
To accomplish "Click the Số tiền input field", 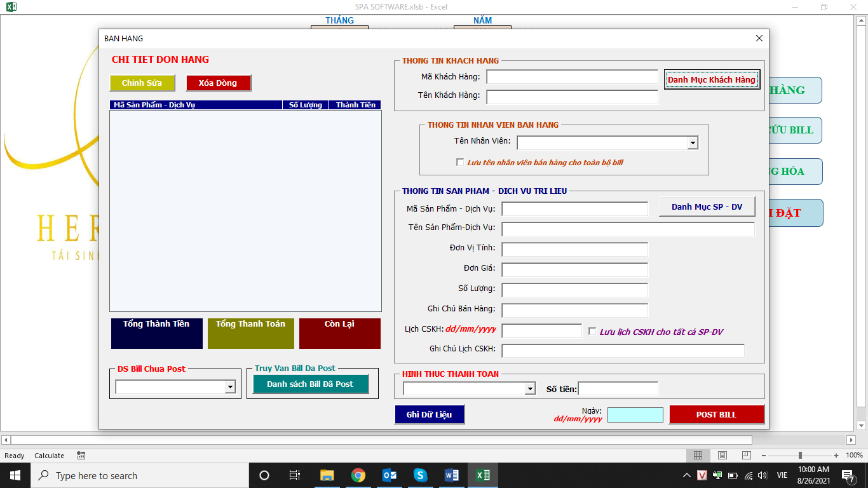I will pos(618,388).
